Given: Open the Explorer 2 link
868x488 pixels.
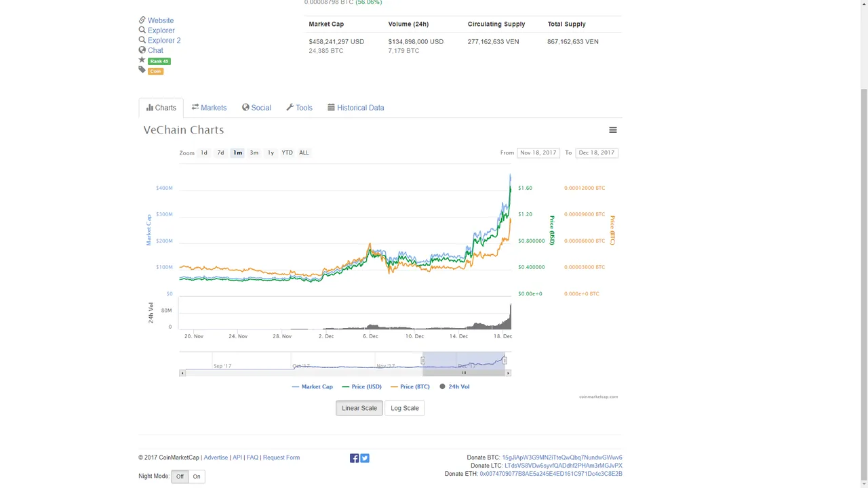Looking at the screenshot, I should click(x=164, y=41).
